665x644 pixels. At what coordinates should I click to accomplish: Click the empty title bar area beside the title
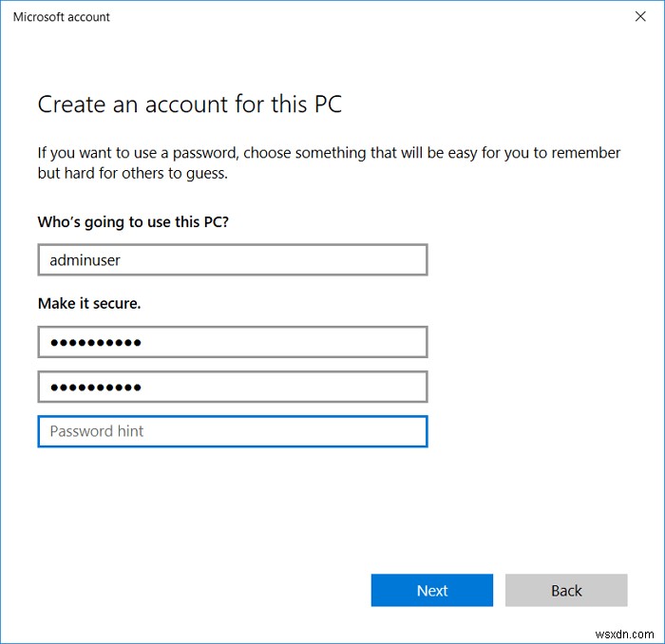click(x=361, y=16)
